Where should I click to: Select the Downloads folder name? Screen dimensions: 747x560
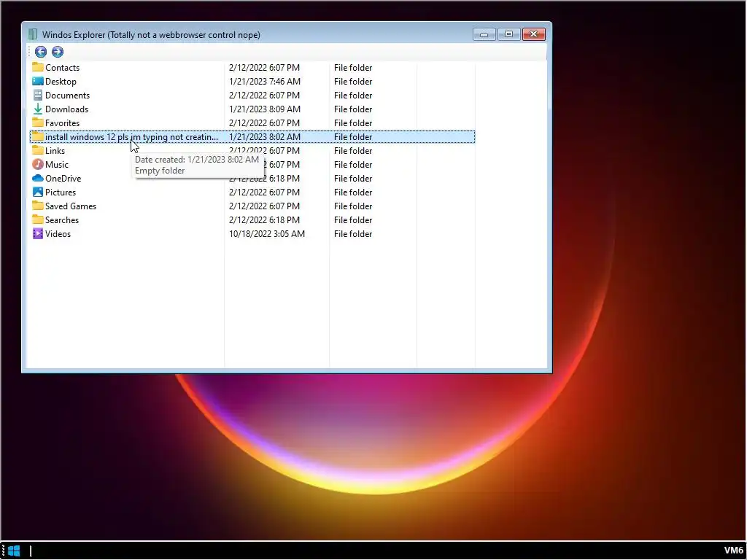click(x=66, y=109)
